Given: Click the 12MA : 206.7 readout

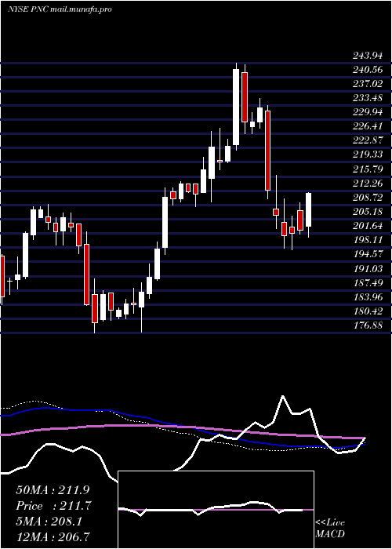Looking at the screenshot, I should point(53,536).
